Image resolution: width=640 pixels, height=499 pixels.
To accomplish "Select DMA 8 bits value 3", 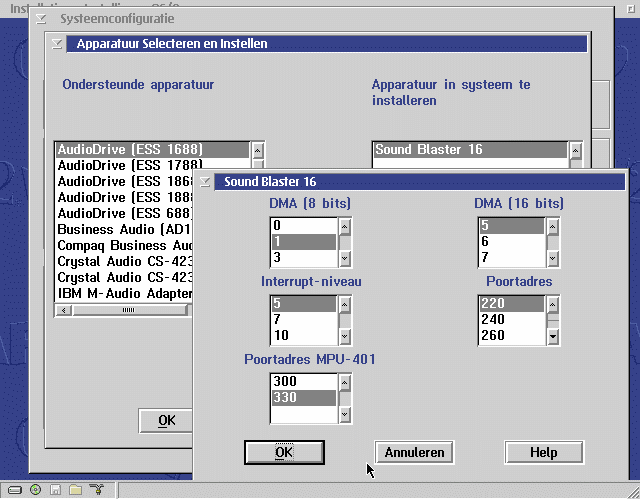I will click(304, 258).
